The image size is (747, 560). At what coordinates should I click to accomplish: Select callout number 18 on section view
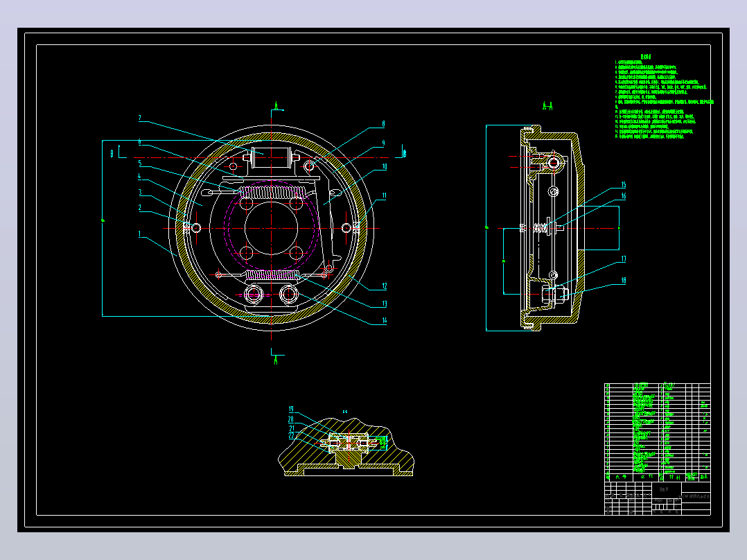(x=623, y=281)
